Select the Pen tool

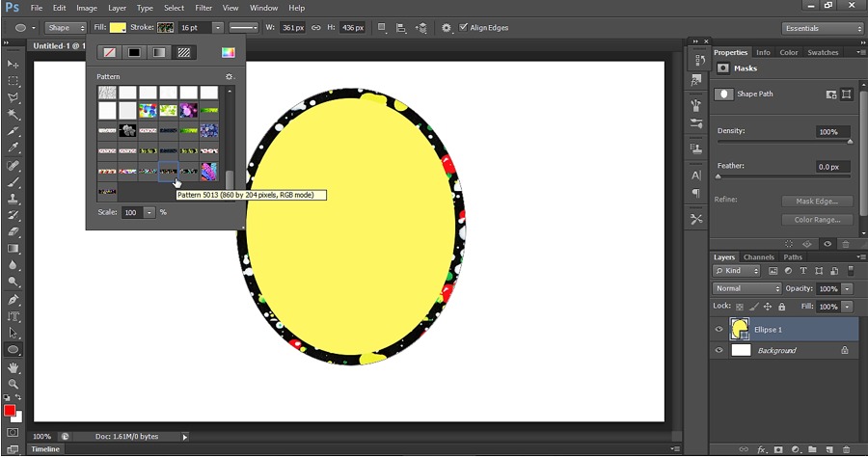tap(13, 300)
